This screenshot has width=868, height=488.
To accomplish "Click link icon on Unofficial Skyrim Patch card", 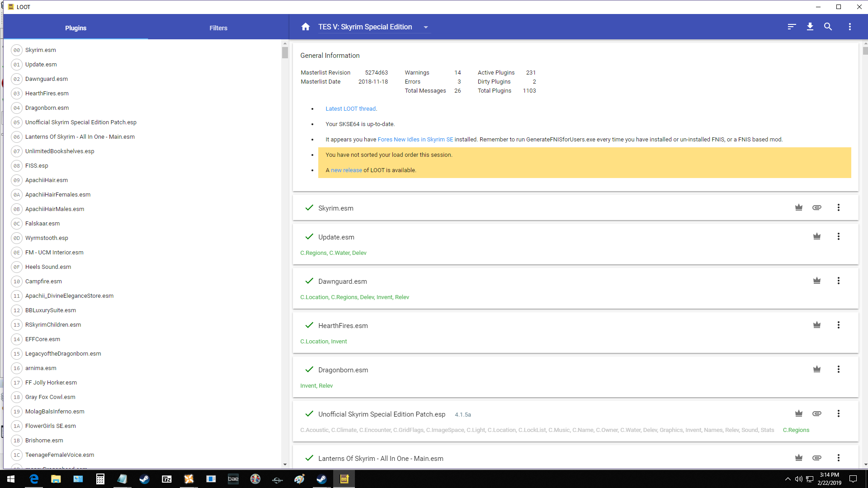I will (x=816, y=413).
